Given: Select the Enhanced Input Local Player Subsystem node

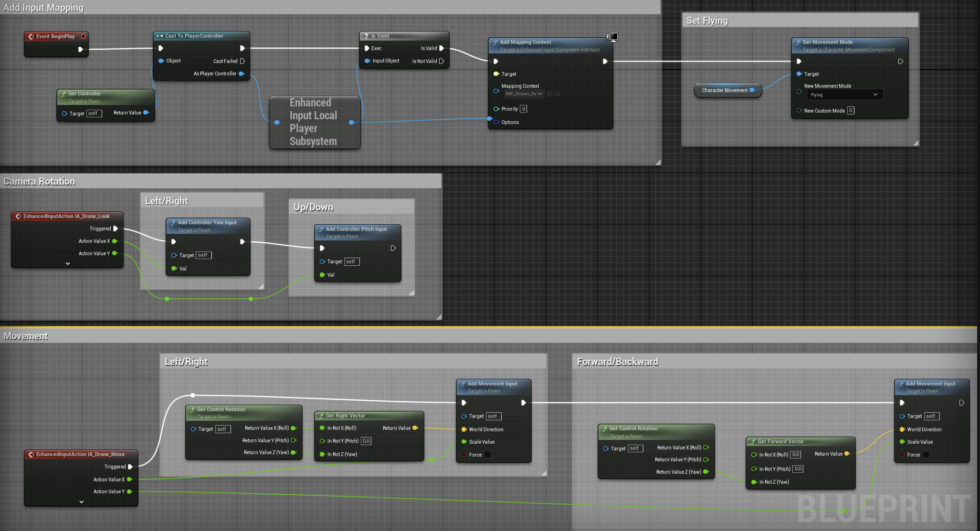Looking at the screenshot, I should click(313, 122).
